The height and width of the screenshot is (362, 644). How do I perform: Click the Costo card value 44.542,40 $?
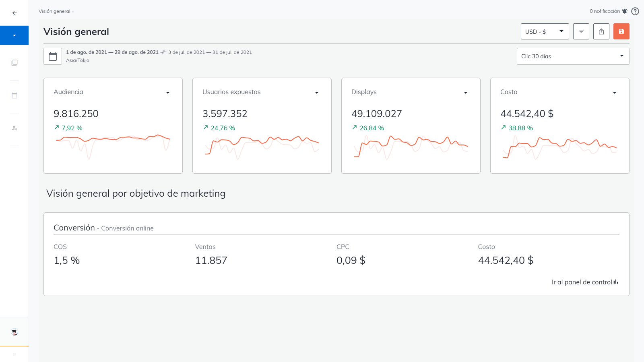[x=527, y=114]
